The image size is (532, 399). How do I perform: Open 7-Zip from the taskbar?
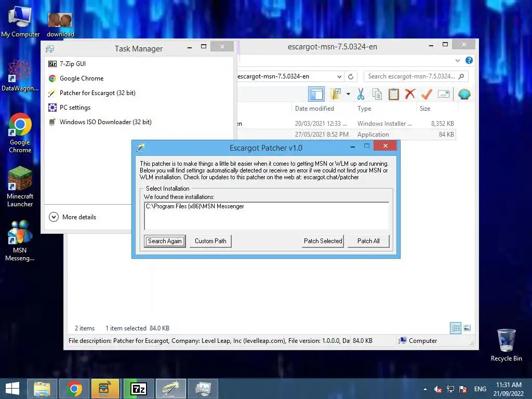click(x=138, y=389)
